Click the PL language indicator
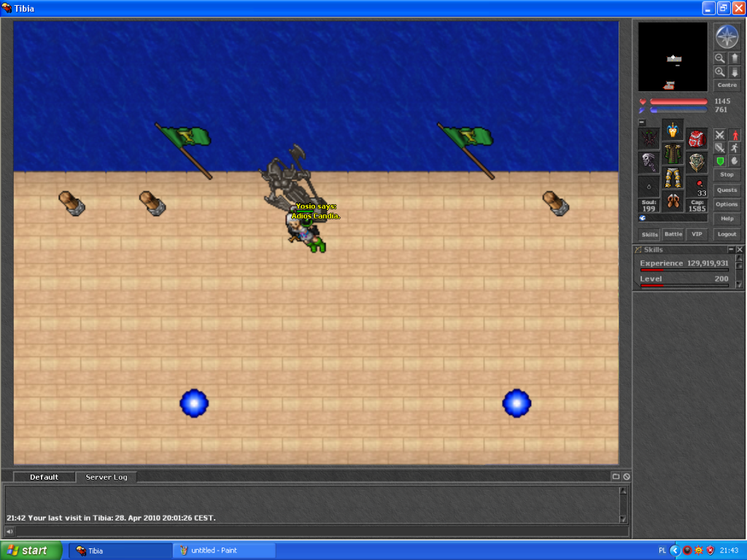The height and width of the screenshot is (560, 747). pos(662,551)
